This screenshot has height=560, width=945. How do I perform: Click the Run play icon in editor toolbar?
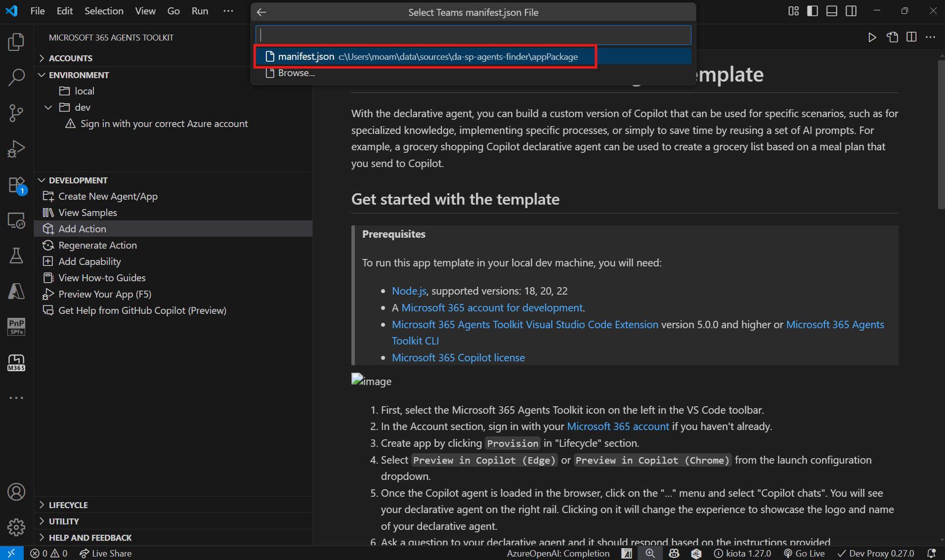(872, 38)
